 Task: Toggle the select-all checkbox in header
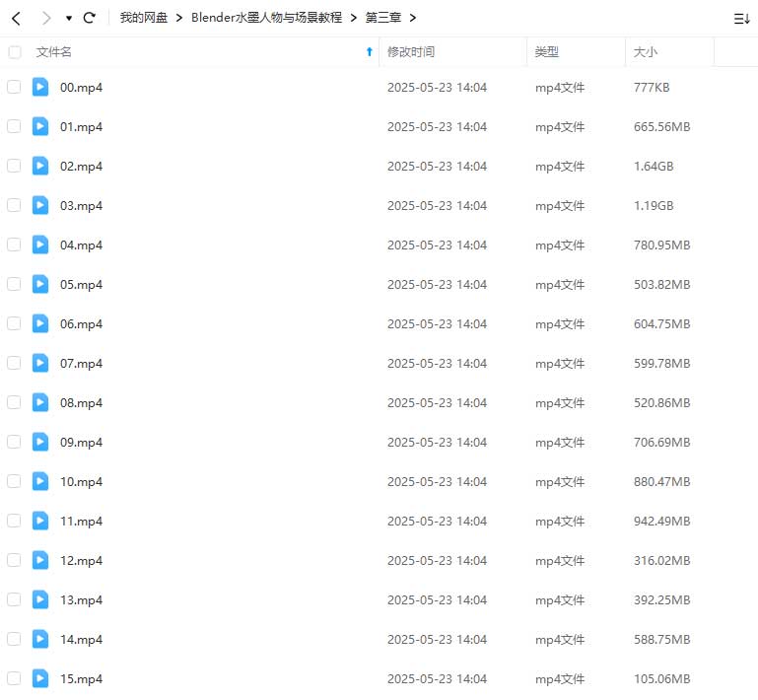(x=14, y=52)
